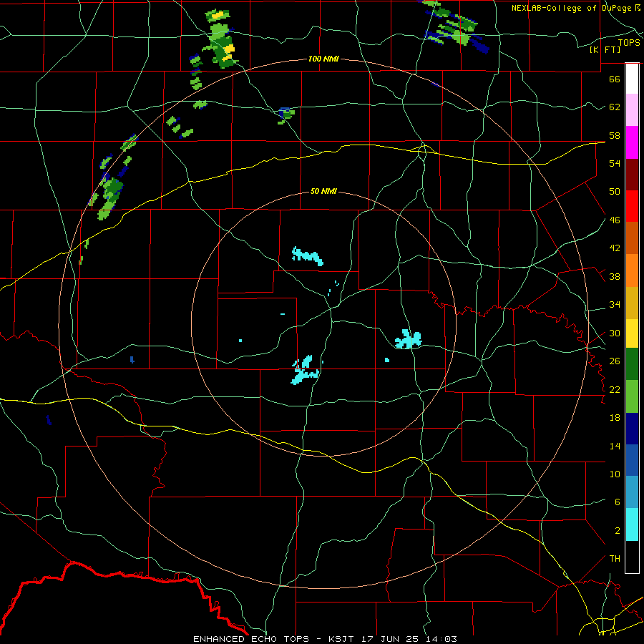644x644 pixels.
Task: Click the TOPS legend title
Action: coord(629,43)
